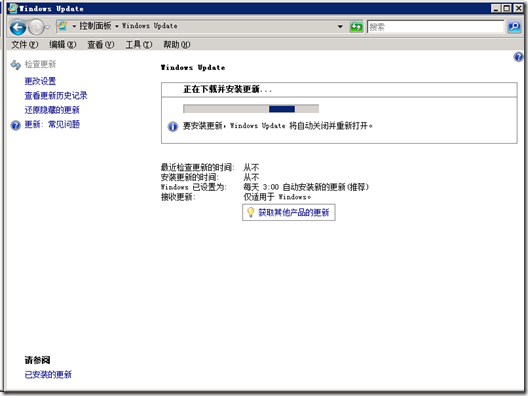
Task: Open 已安装的更新 link
Action: click(48, 374)
